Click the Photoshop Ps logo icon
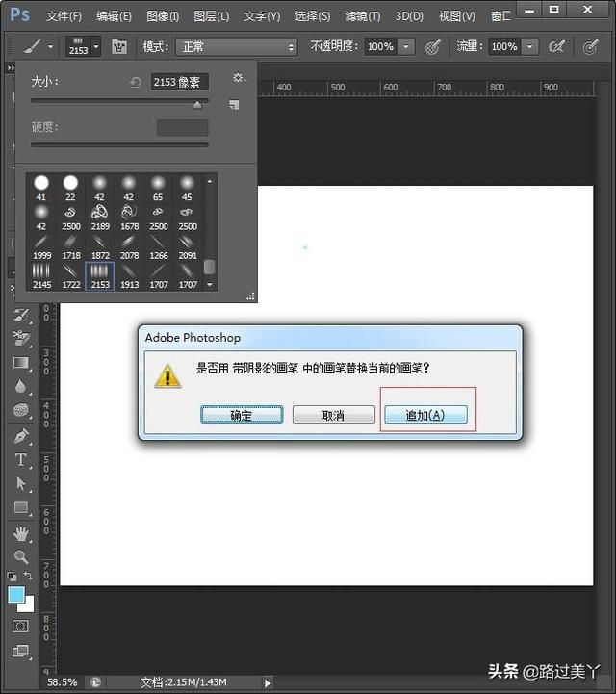 [x=20, y=15]
